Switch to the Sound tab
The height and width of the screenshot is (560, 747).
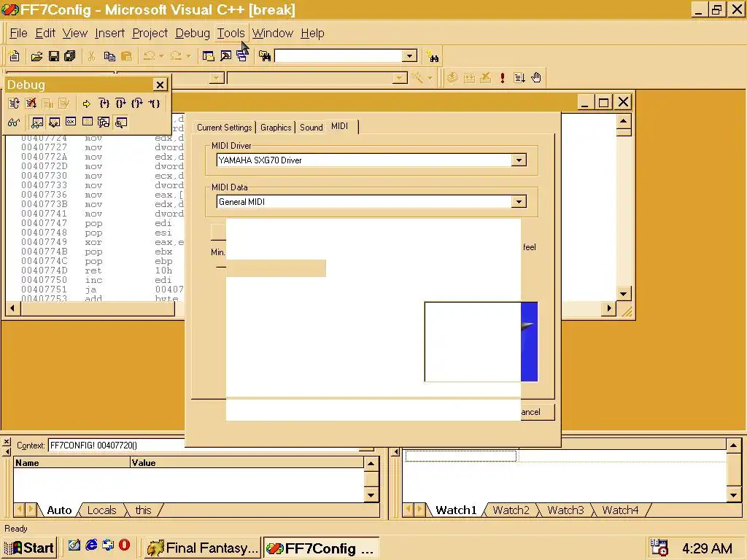(x=311, y=128)
